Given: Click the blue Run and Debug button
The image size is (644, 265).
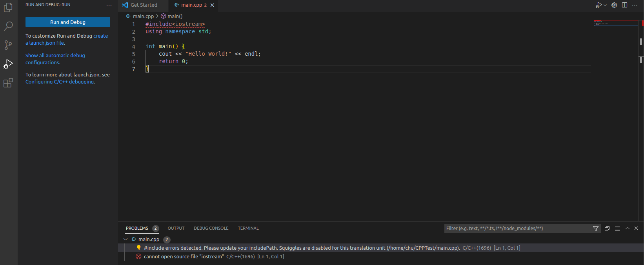Looking at the screenshot, I should 68,22.
